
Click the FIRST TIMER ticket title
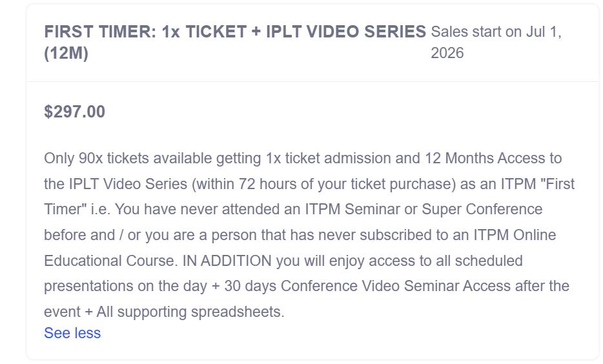[234, 32]
